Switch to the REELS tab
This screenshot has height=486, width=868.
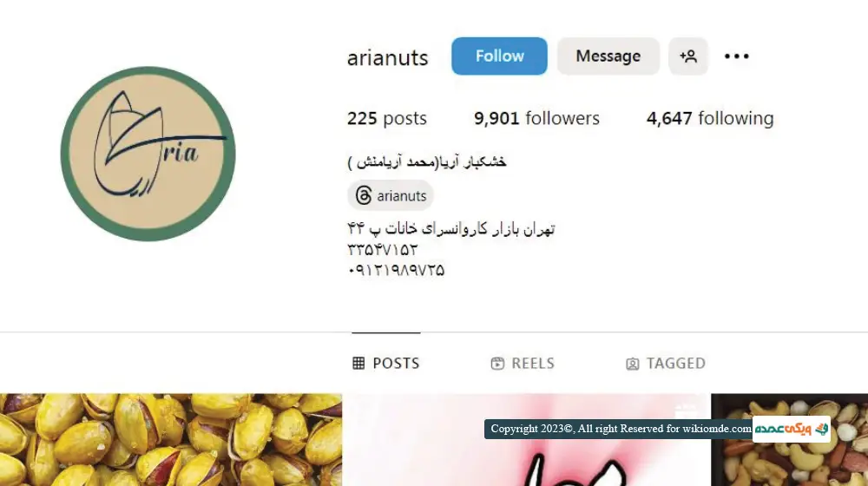(x=522, y=363)
